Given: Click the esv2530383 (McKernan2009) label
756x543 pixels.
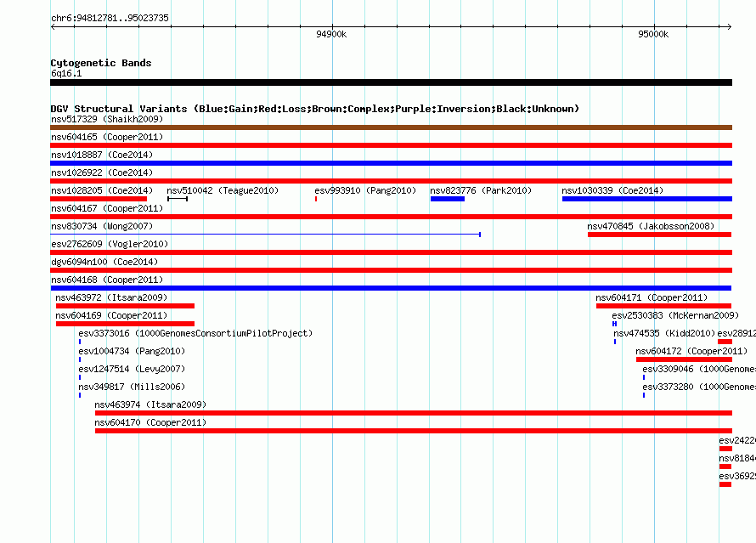Looking at the screenshot, I should point(675,315).
